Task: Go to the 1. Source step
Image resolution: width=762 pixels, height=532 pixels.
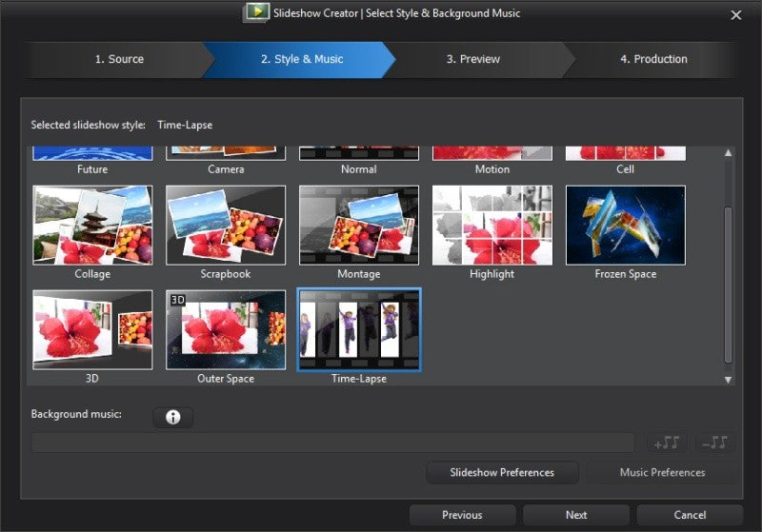Action: 120,59
